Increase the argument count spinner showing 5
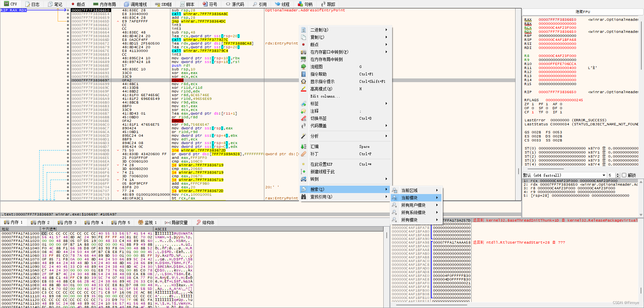 click(618, 174)
